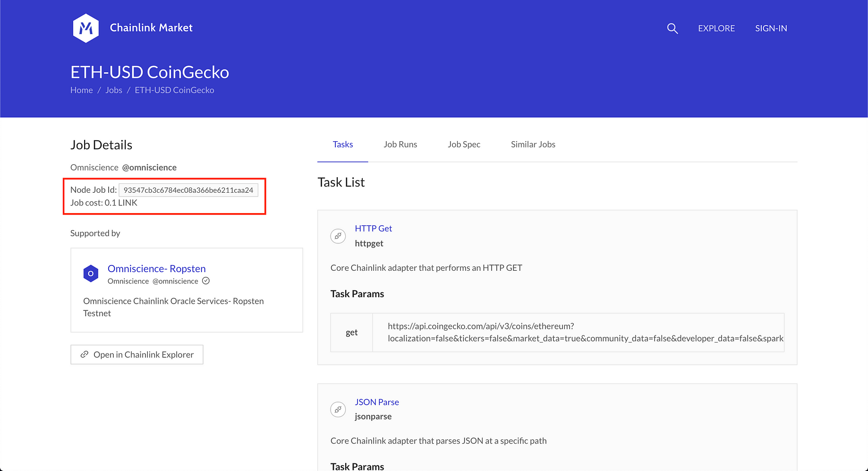The width and height of the screenshot is (868, 471).
Task: Click the Omniscience-Ropsten node hexagon avatar
Action: (91, 274)
